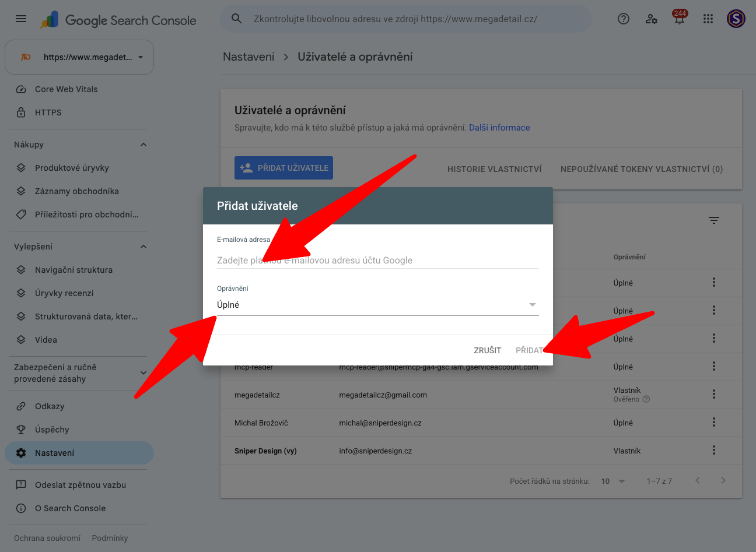
Task: Open more options for Michal Brožovič row
Action: tap(713, 423)
